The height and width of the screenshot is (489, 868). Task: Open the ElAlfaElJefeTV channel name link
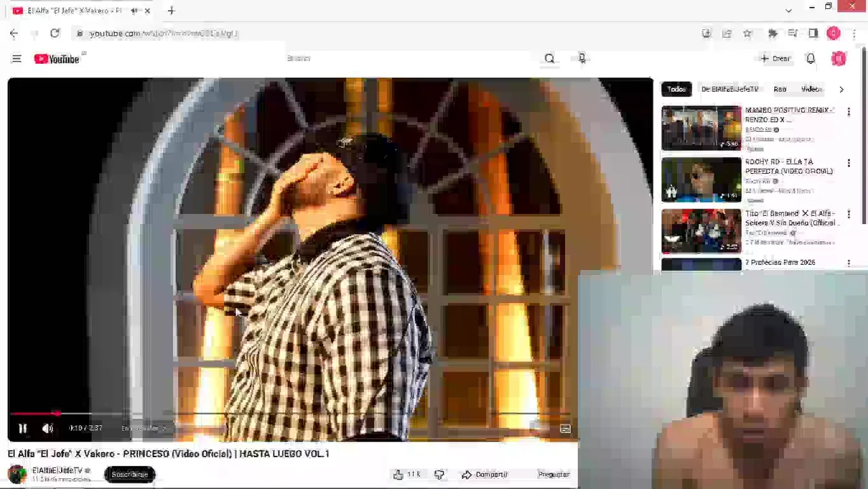[x=57, y=470]
